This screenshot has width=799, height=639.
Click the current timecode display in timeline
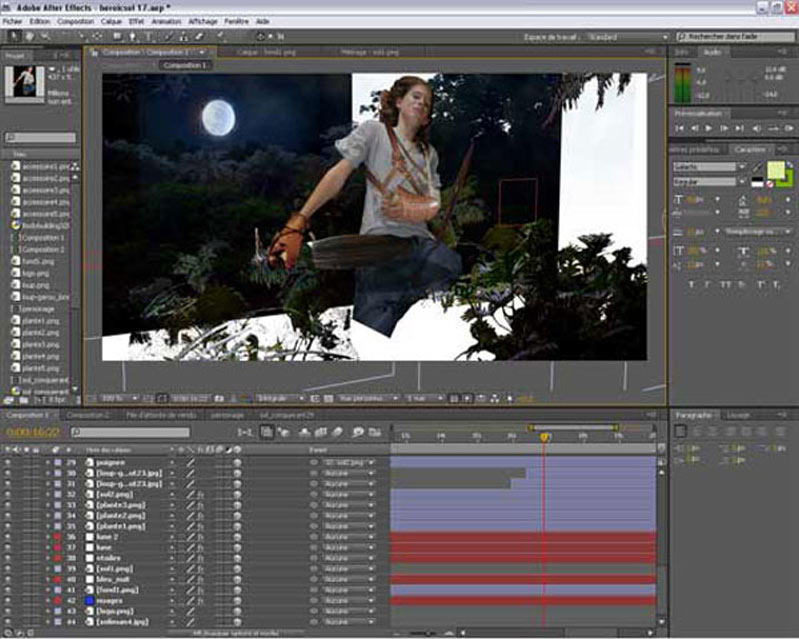click(x=33, y=432)
